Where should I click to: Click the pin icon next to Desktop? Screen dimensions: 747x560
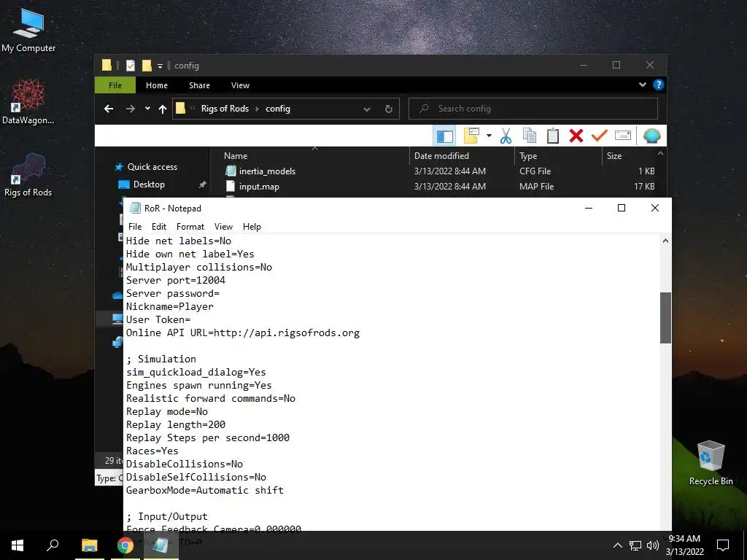(x=203, y=184)
